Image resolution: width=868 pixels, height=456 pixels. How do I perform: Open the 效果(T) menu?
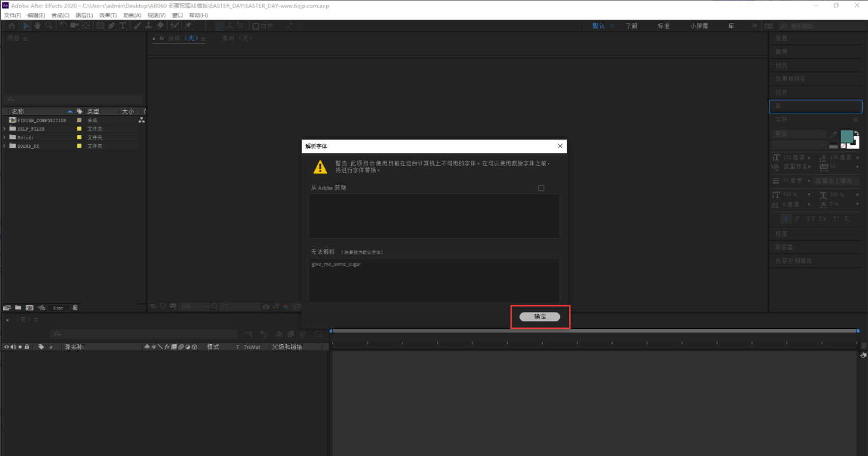click(x=108, y=15)
